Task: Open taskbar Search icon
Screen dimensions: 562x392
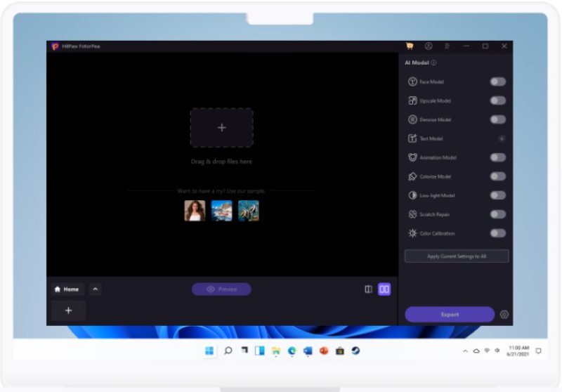Action: tap(228, 351)
